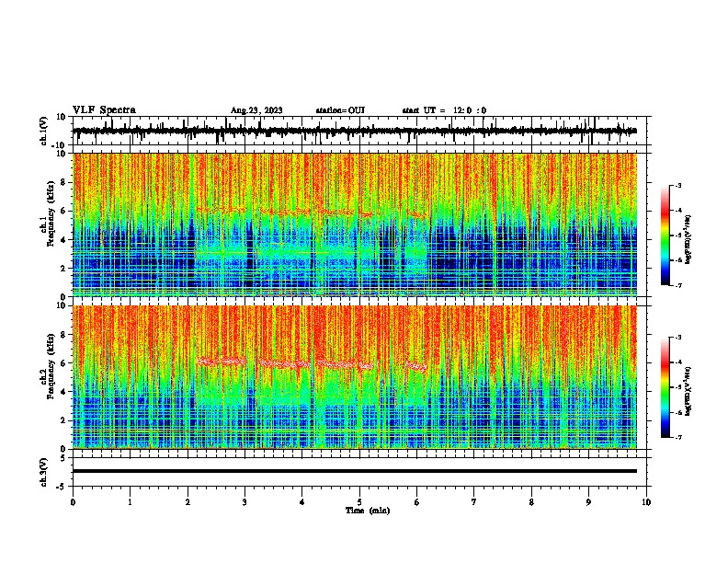
Task: Click the "8" tick on the time axis
Action: [x=531, y=502]
